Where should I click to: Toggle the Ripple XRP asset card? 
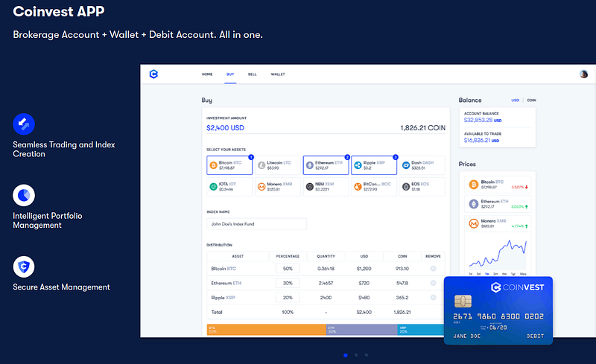coord(374,165)
